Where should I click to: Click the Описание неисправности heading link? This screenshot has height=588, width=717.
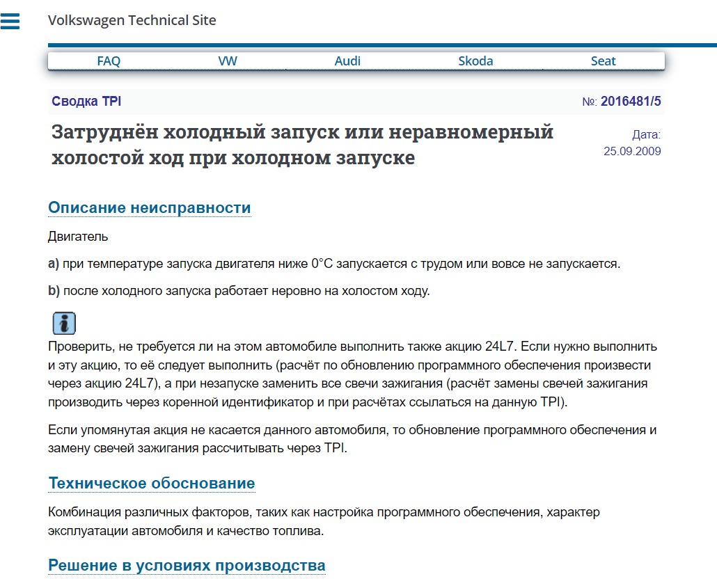point(150,207)
